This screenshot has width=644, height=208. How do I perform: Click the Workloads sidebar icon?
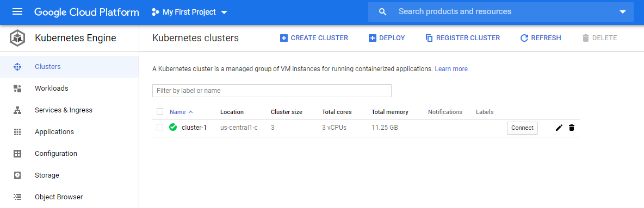(17, 88)
